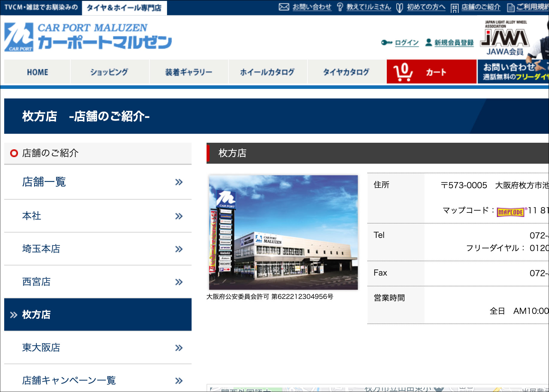The image size is (549, 392).
Task: Open the 新規会員登録 link
Action: point(454,42)
